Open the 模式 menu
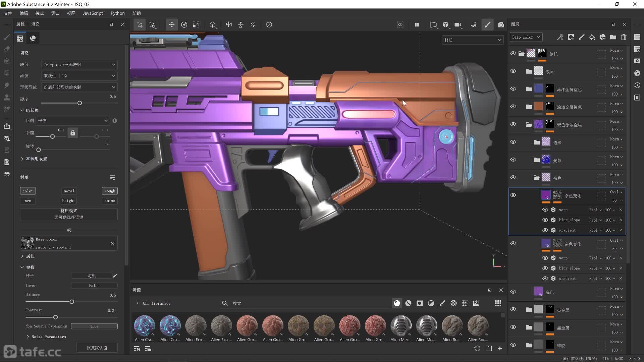 tap(40, 13)
